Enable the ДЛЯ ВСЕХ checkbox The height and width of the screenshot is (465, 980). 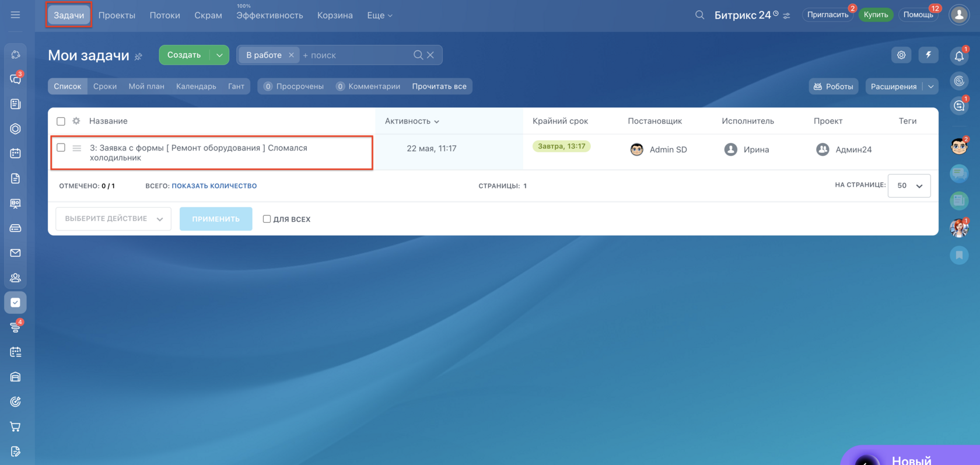(267, 219)
